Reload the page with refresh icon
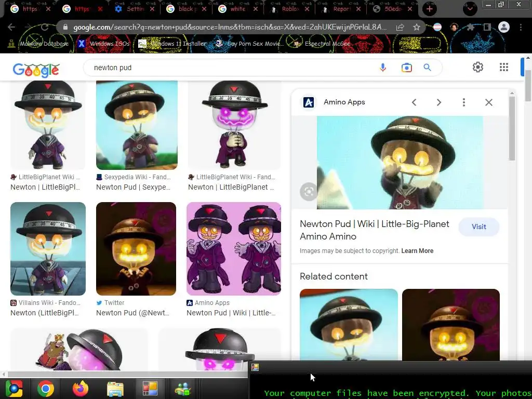Viewport: 532px width, 399px height. [x=45, y=27]
